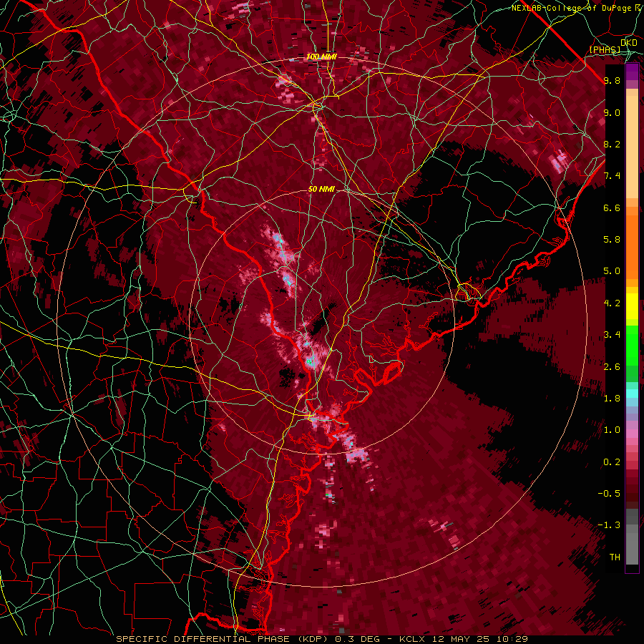
Task: Click the 1.8 scale value
Action: (x=612, y=399)
